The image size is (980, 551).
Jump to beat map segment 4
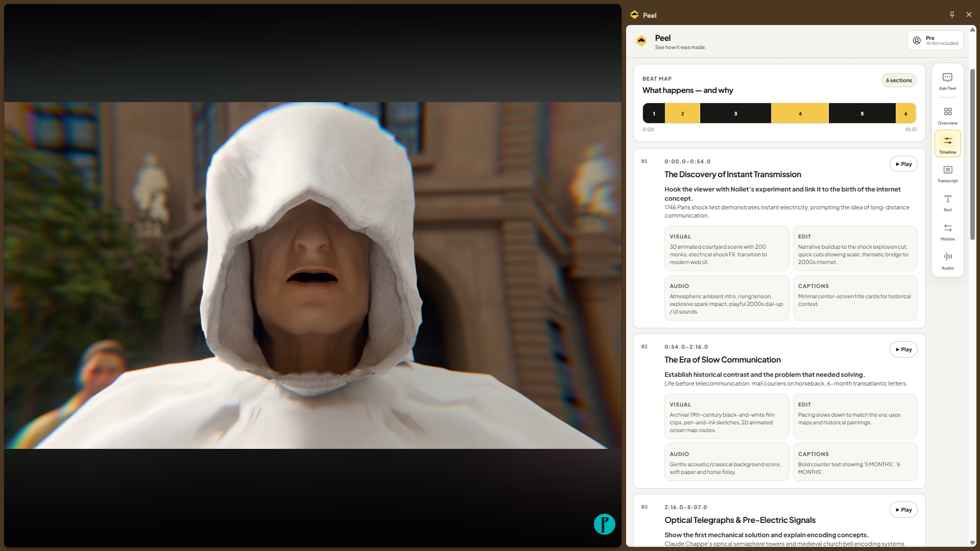tap(800, 113)
